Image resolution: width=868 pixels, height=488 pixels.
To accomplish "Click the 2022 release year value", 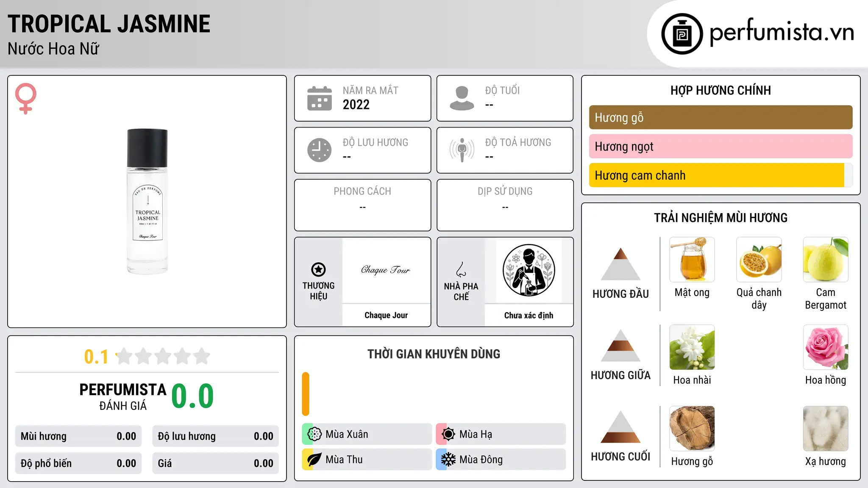I will [x=356, y=105].
